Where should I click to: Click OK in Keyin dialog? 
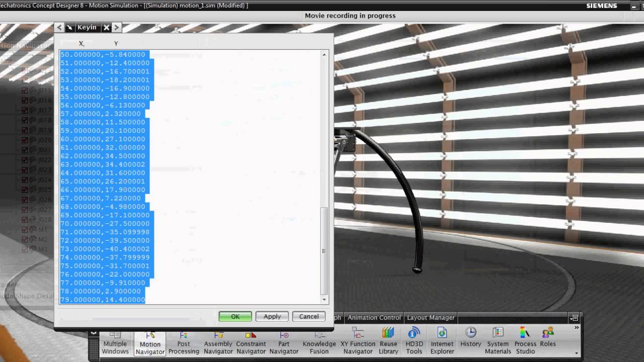point(235,316)
